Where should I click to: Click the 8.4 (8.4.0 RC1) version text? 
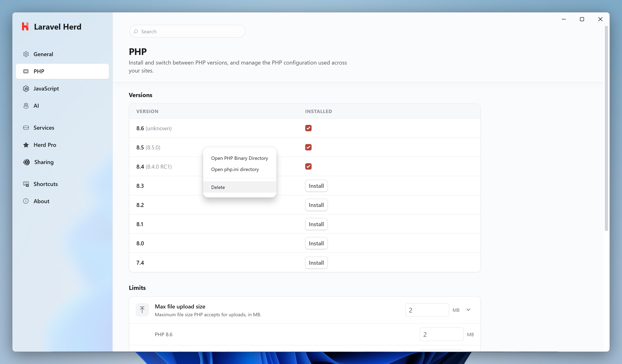click(154, 167)
